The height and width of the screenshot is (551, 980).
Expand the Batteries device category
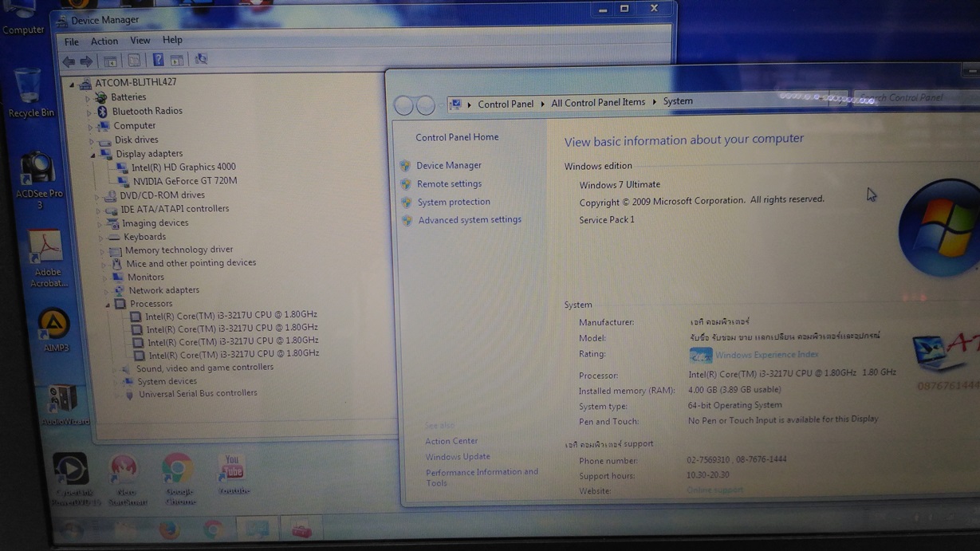click(x=88, y=96)
